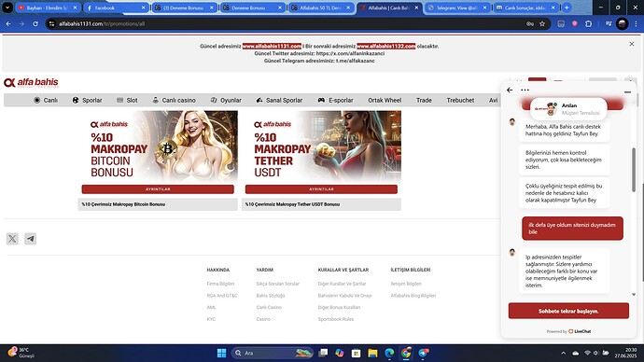This screenshot has height=362, width=644.
Task: Bookmark page with the star icon
Action: coord(542,24)
